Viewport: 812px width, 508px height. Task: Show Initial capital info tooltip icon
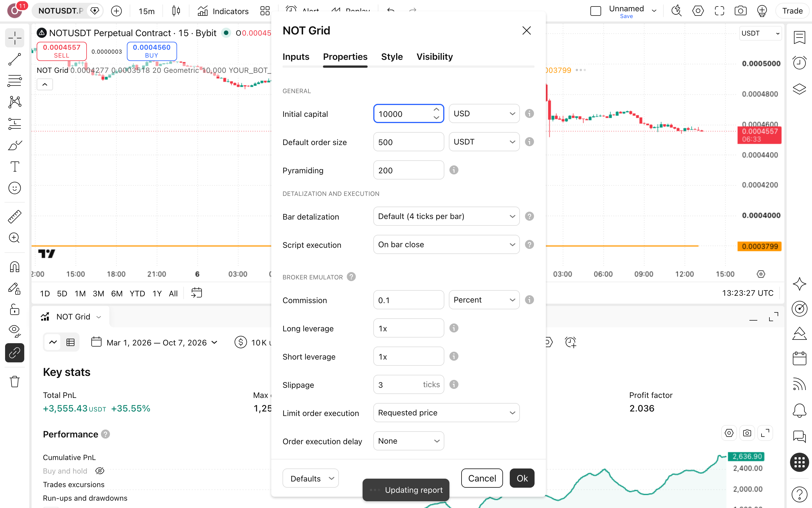(529, 113)
